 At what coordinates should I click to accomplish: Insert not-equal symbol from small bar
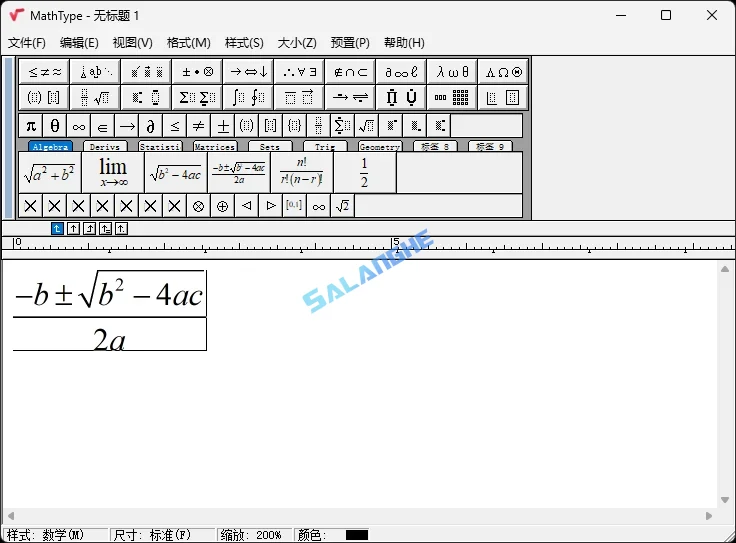(x=199, y=126)
